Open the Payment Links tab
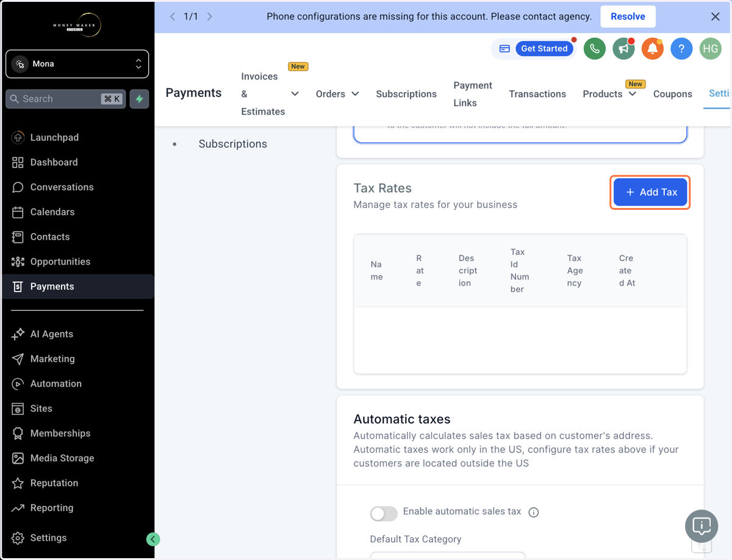This screenshot has height=560, width=732. point(473,94)
